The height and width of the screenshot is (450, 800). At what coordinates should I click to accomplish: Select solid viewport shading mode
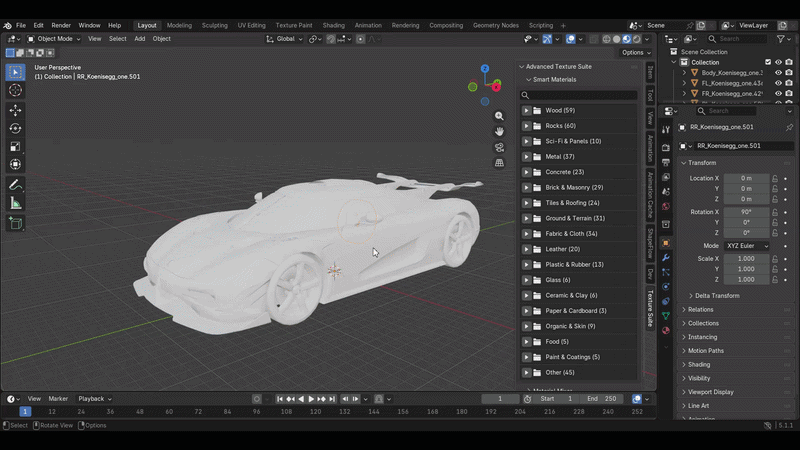pyautogui.click(x=616, y=39)
